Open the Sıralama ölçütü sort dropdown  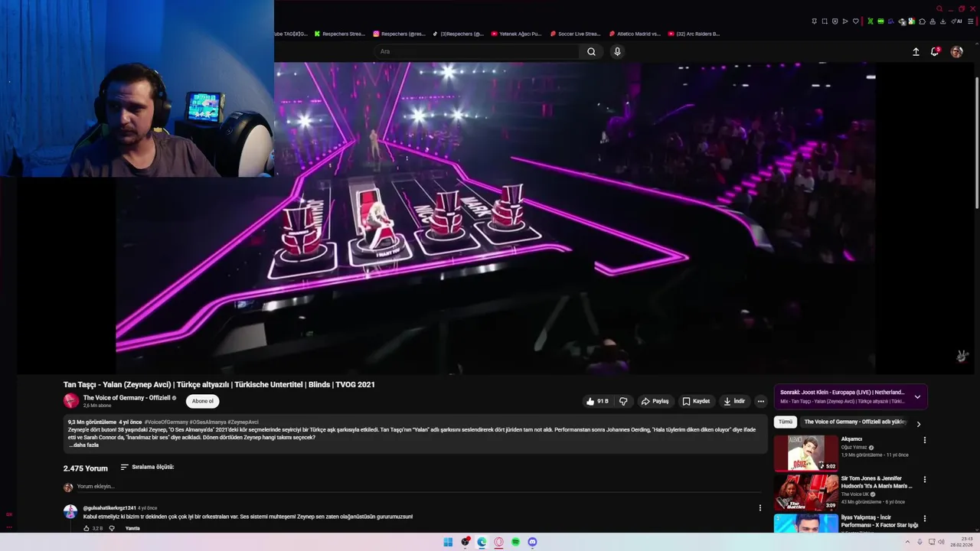147,467
